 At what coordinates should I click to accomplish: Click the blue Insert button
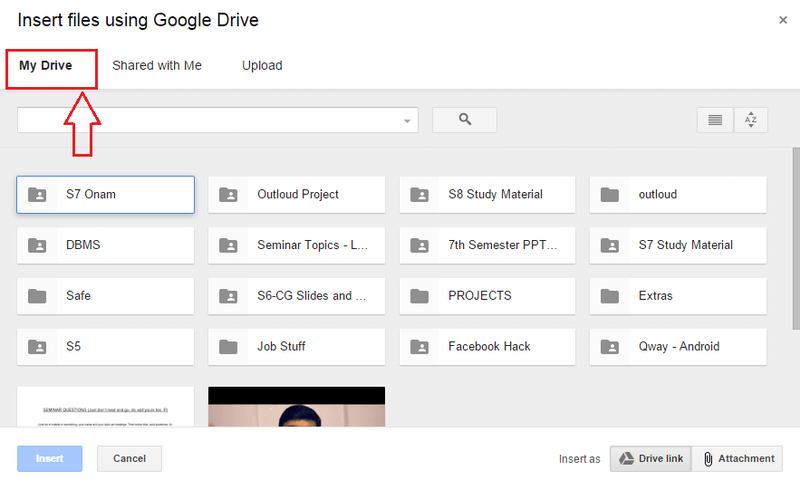[49, 458]
